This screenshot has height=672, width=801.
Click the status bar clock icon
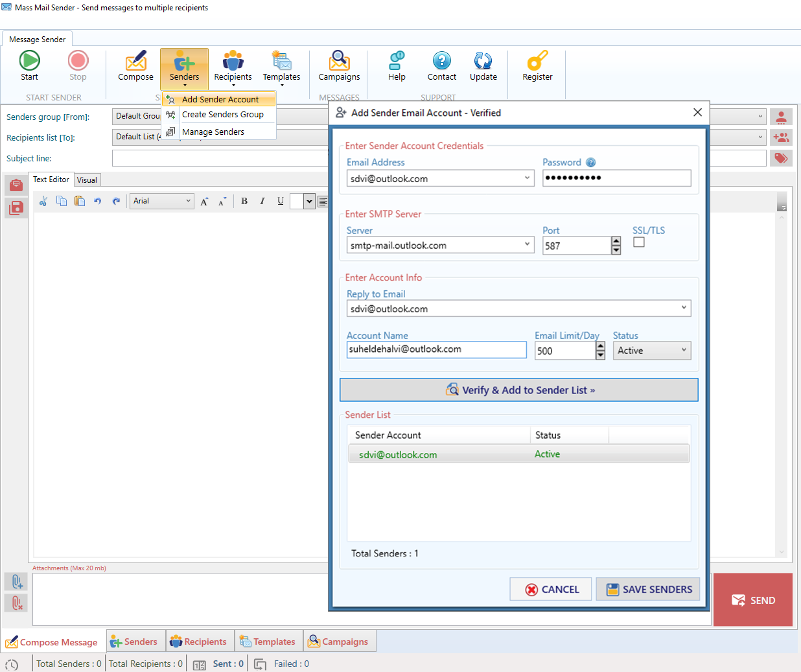click(x=12, y=664)
